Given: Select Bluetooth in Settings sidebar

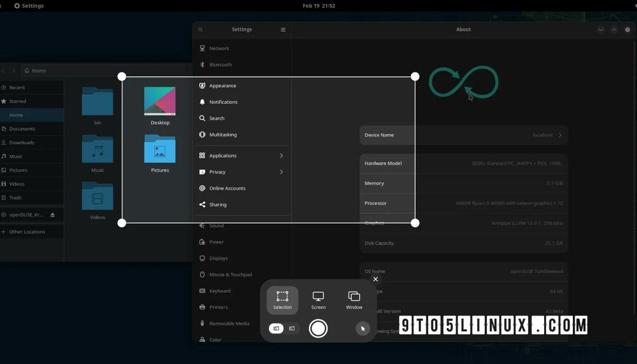Looking at the screenshot, I should coord(242,65).
